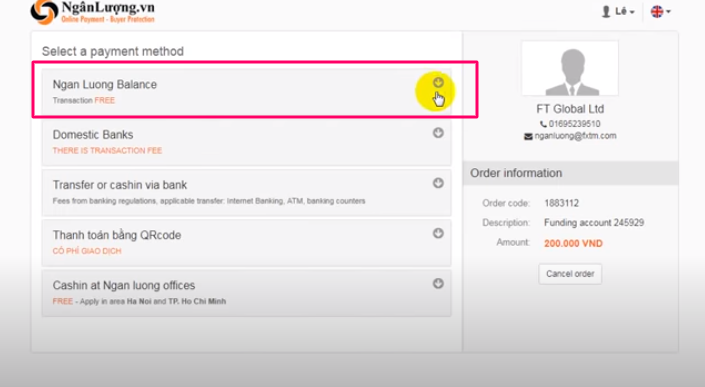
Task: Choose Transfer or cashin via bank
Action: [x=246, y=192]
